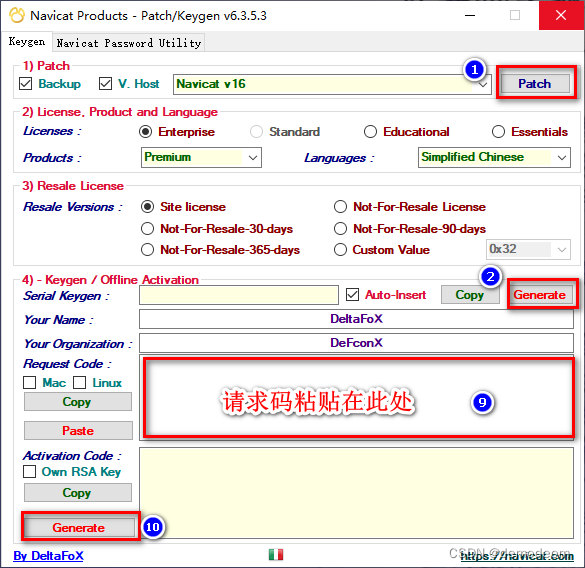Switch to the Keygen tab

pos(27,41)
